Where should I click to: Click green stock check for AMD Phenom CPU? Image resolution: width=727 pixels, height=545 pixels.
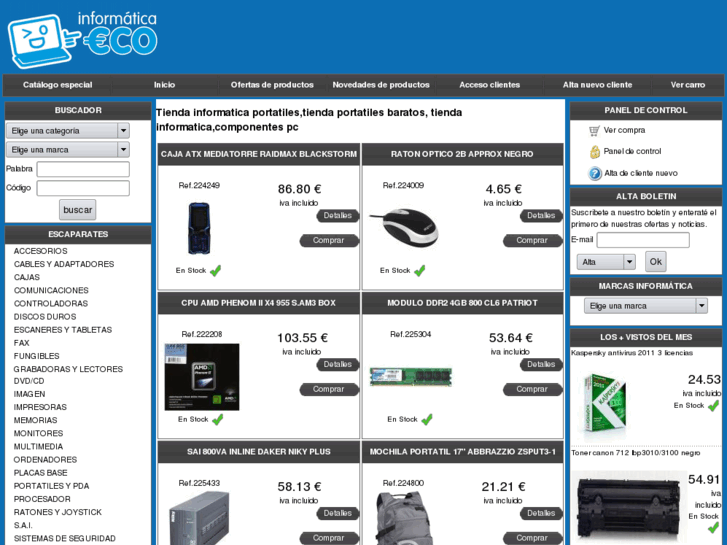coord(217,420)
